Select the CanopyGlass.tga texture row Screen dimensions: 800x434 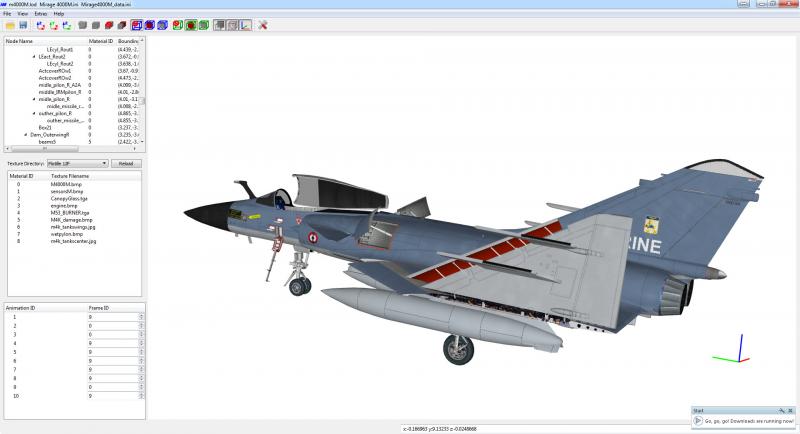[x=74, y=198]
